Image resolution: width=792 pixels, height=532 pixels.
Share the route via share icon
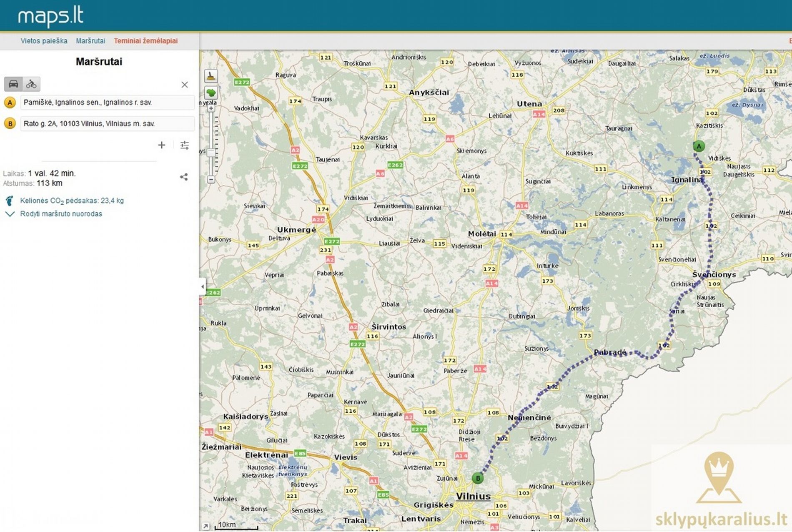click(184, 177)
